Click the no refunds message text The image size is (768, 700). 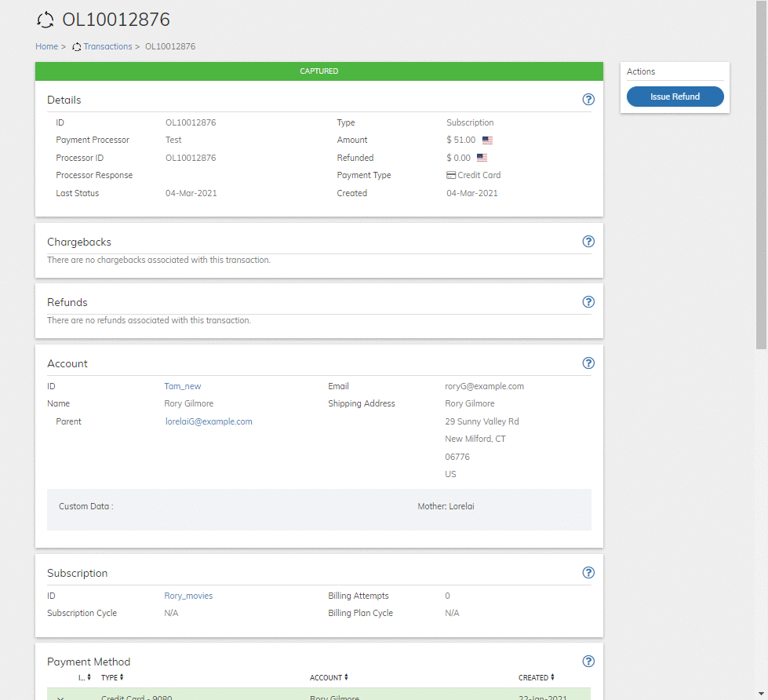(x=149, y=320)
